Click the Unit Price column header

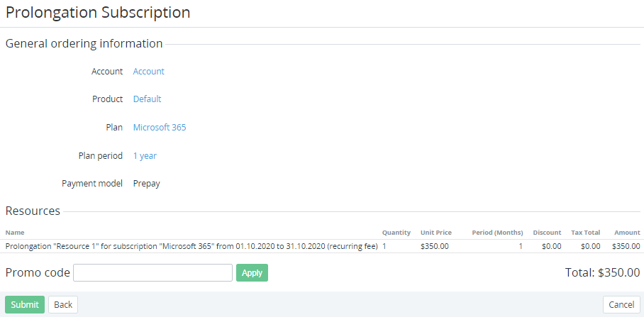click(x=436, y=233)
